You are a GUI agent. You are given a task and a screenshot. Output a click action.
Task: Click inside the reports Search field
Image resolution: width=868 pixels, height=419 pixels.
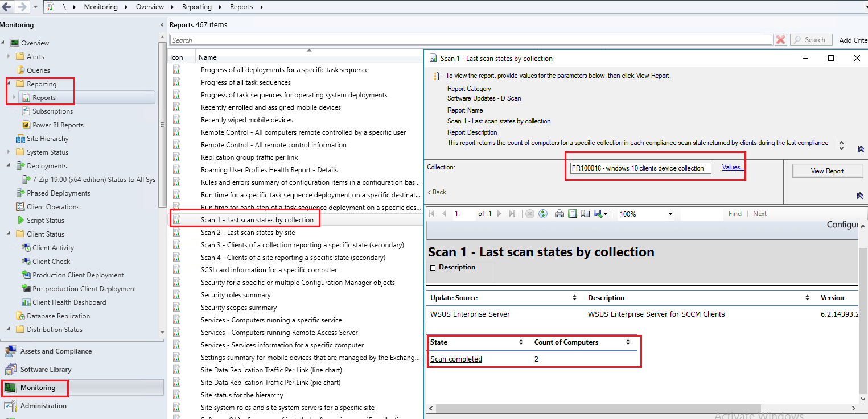467,40
